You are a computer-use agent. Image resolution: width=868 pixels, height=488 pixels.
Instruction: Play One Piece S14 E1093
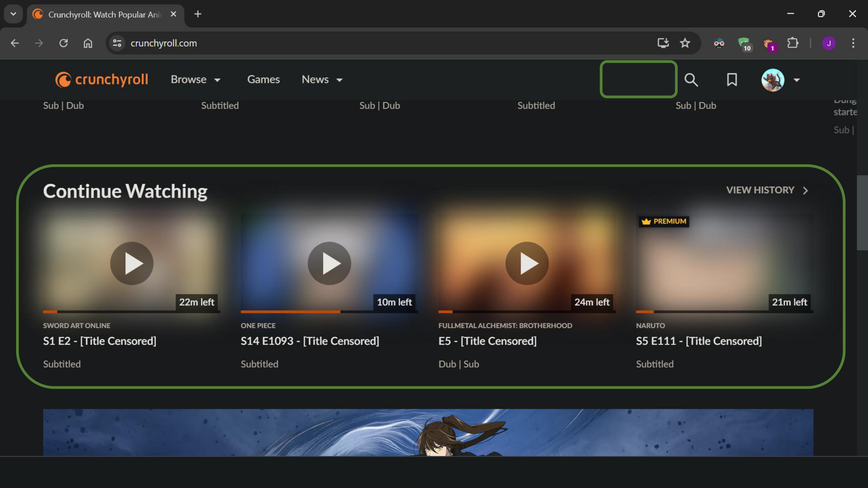(x=329, y=263)
